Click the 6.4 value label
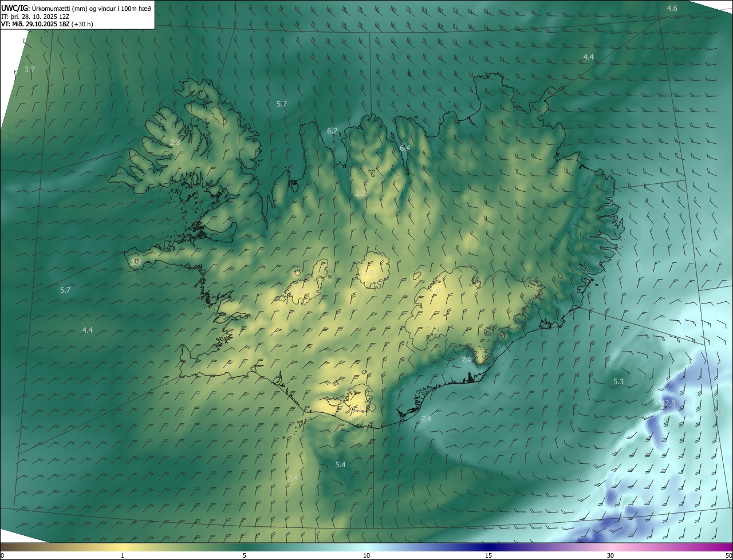This screenshot has height=560, width=733. tap(405, 148)
